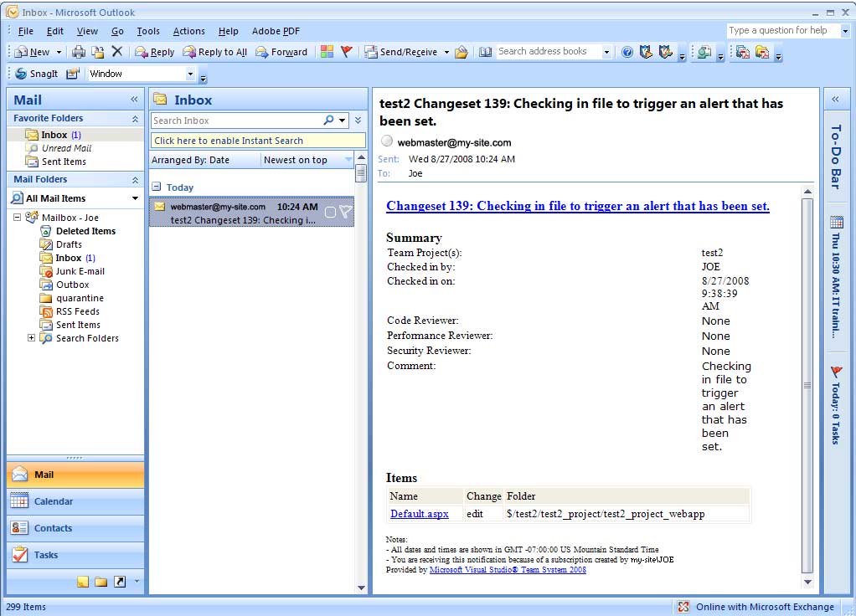Viewport: 856px width, 616px height.
Task: Click the red Follow Up flag icon
Action: click(x=346, y=51)
